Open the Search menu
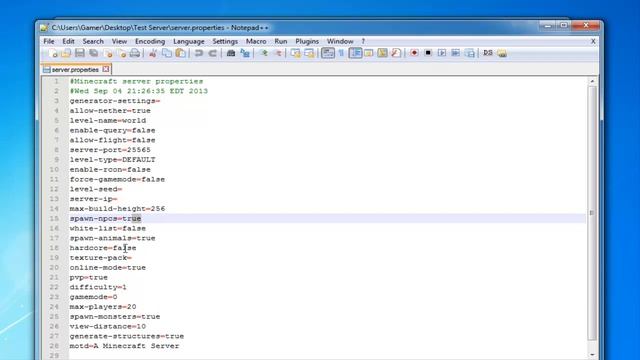This screenshot has width=640, height=360. point(93,41)
